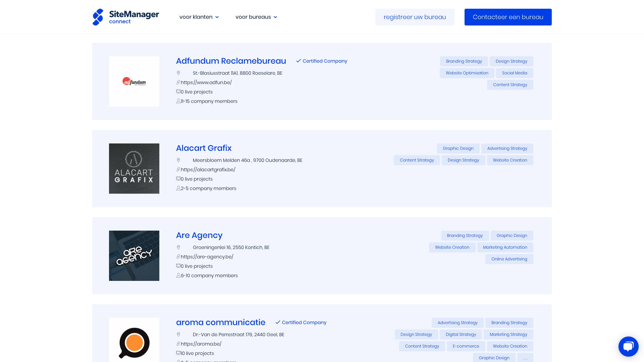Viewport: 644px width, 362px height.
Task: Select Alacart Grafix's 'Content Strategy' tag
Action: point(417,160)
